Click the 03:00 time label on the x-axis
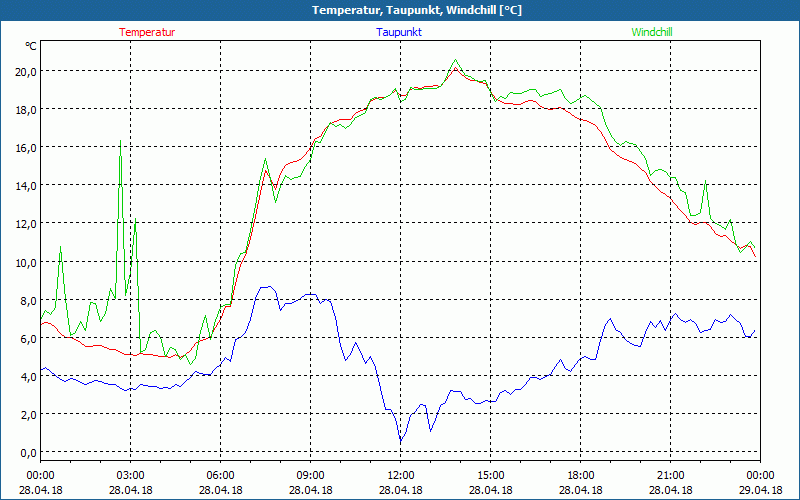 (131, 476)
